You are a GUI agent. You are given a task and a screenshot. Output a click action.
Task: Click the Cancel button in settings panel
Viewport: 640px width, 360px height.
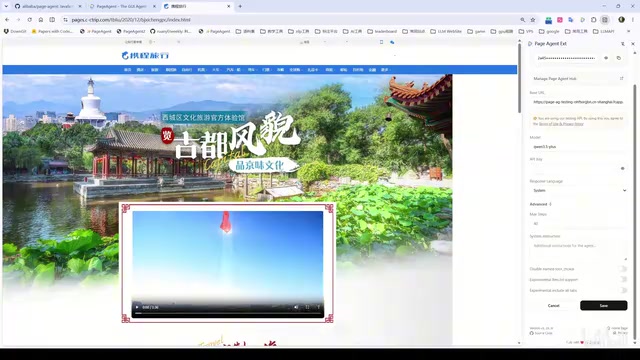coord(553,305)
